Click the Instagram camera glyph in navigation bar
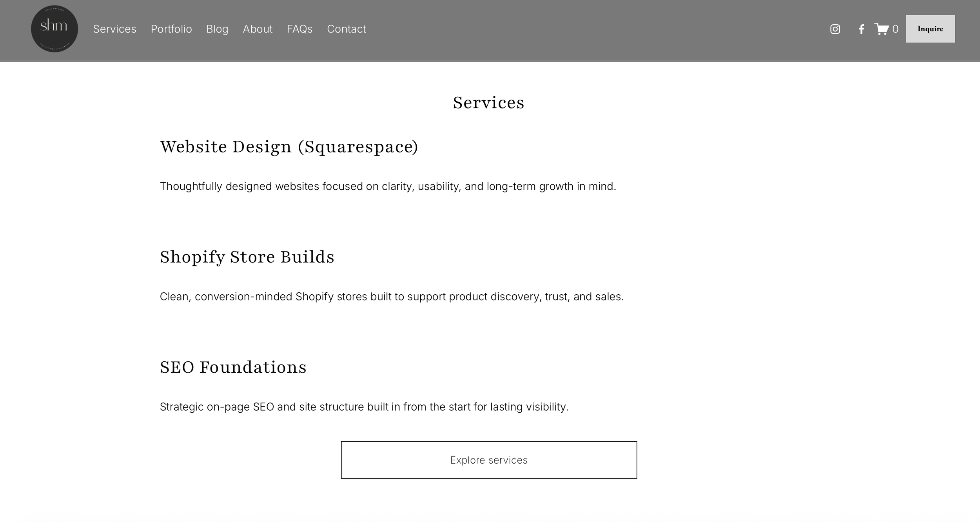Screen dimensions: 980x522 (835, 29)
